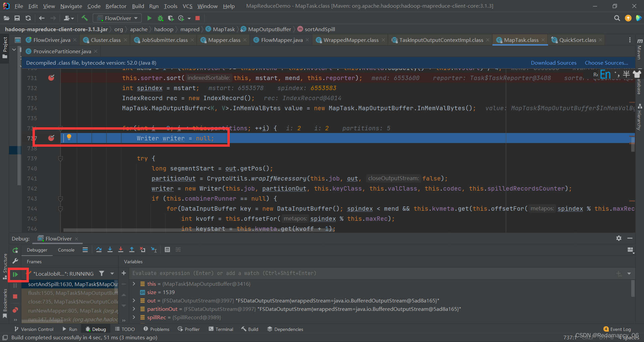Open profiler run options dropdown arrow
644x342 pixels.
[189, 18]
